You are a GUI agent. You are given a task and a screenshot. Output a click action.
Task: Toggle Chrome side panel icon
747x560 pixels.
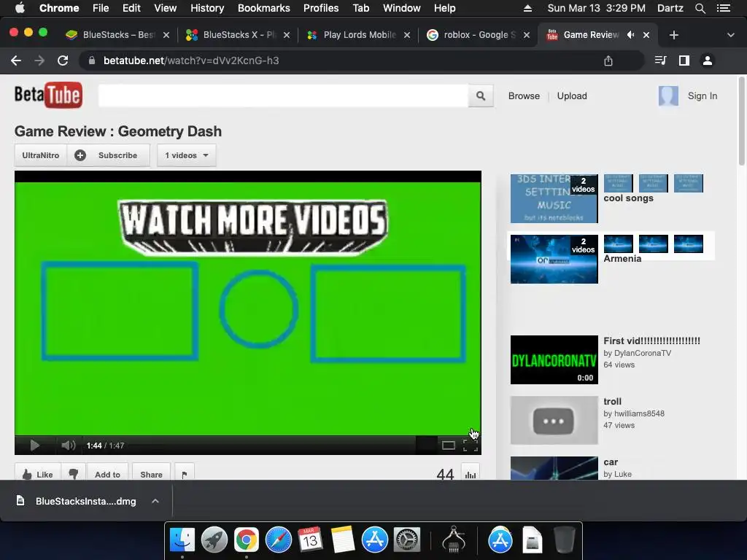(x=684, y=61)
